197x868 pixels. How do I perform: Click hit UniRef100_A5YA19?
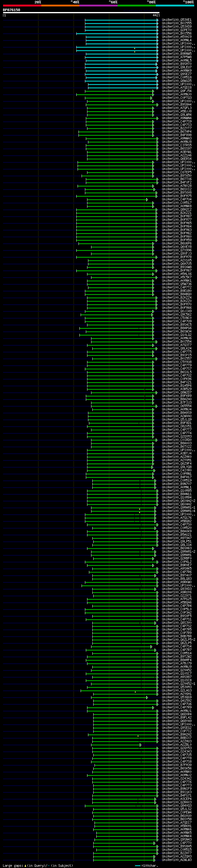coord(176,37)
